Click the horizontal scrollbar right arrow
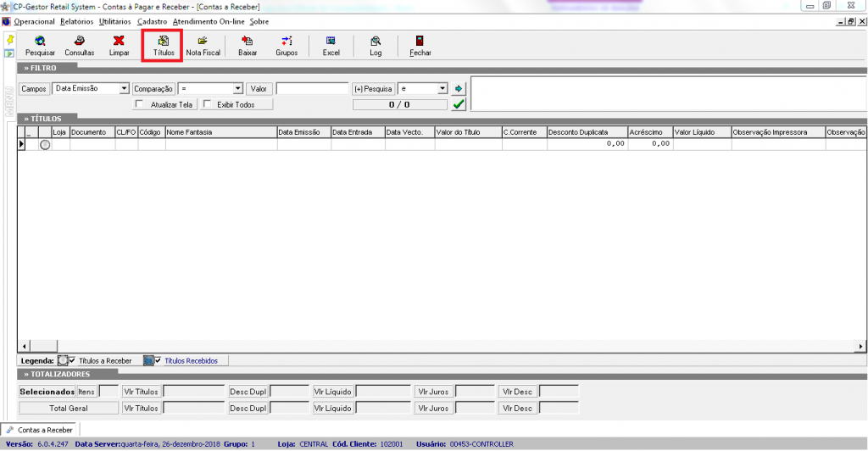The image size is (868, 451). (860, 347)
